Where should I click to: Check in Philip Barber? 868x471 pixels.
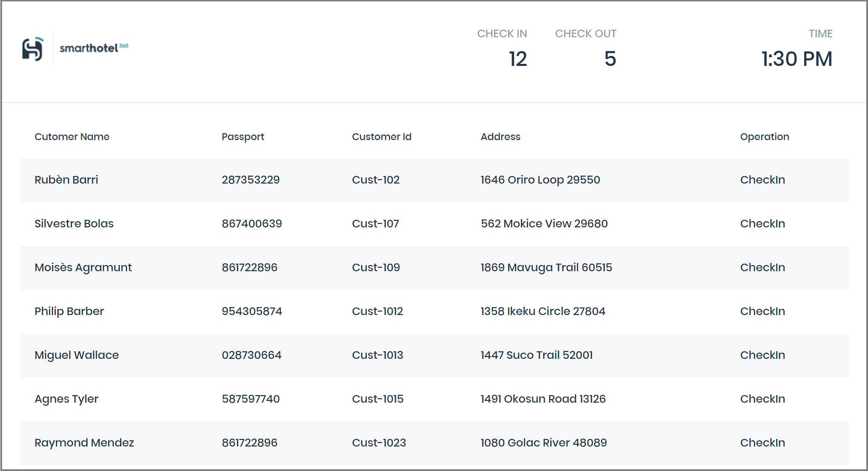762,311
